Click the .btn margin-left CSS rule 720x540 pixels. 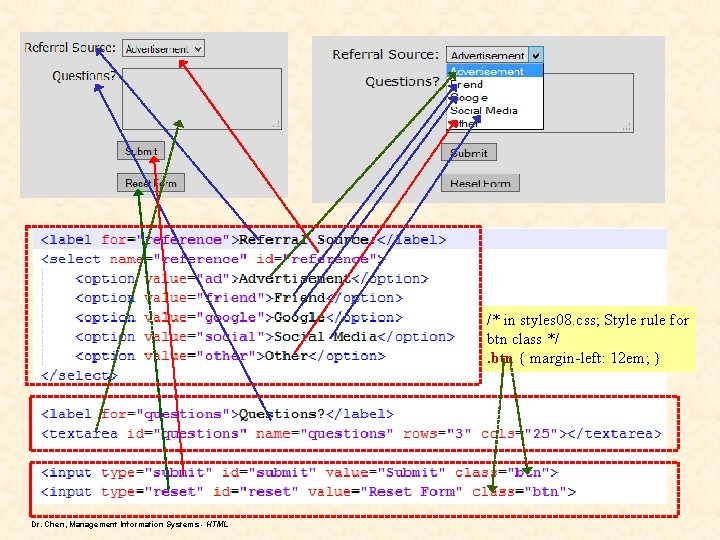tap(573, 358)
